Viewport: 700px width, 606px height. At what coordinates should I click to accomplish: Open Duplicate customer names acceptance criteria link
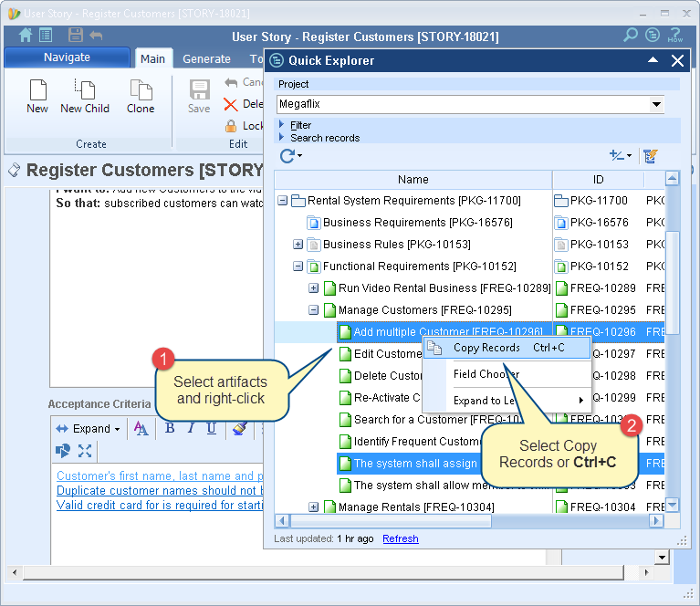click(x=160, y=490)
